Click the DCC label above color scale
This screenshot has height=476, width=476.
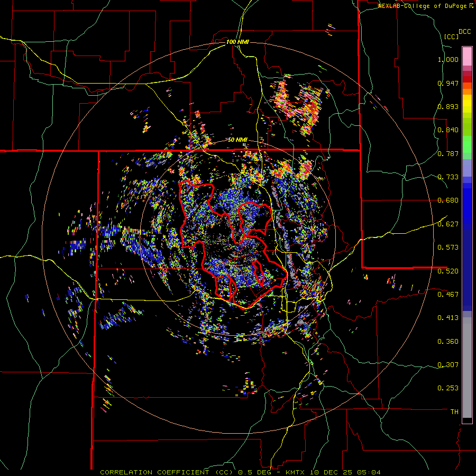[465, 32]
